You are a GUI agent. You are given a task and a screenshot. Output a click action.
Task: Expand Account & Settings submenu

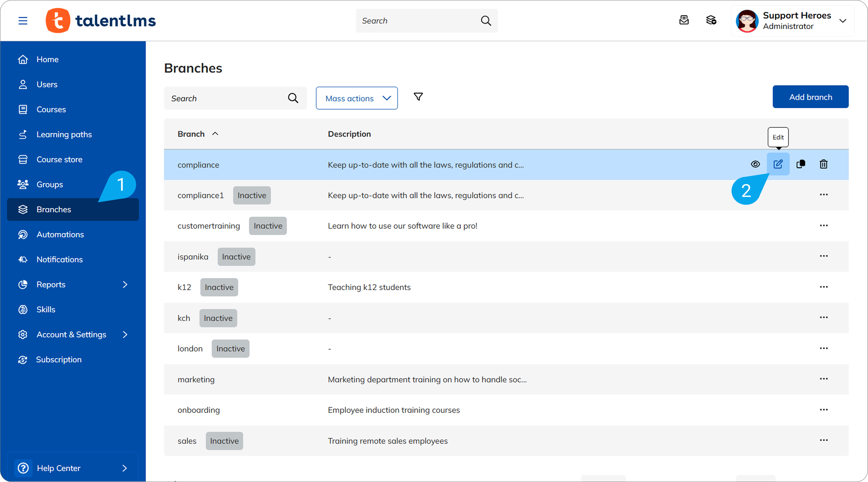coord(125,335)
